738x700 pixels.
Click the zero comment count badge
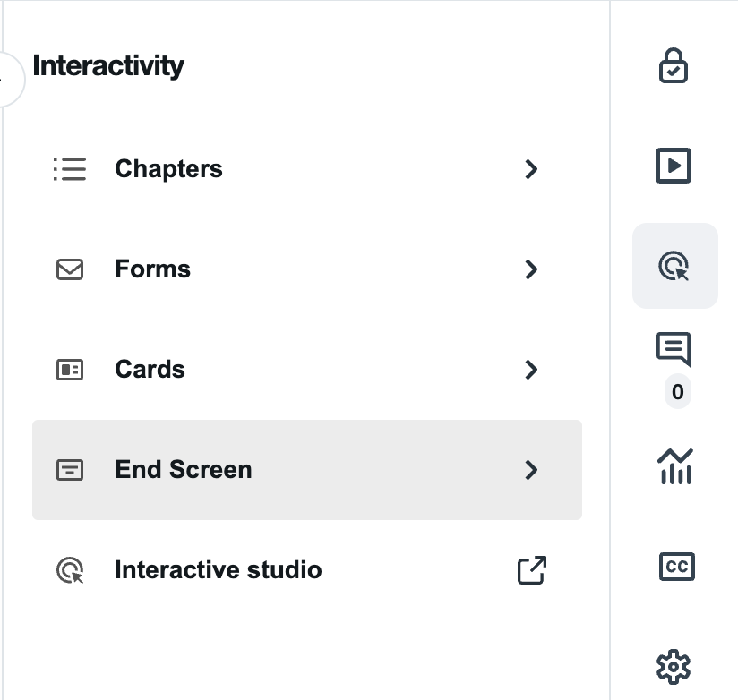pos(676,391)
